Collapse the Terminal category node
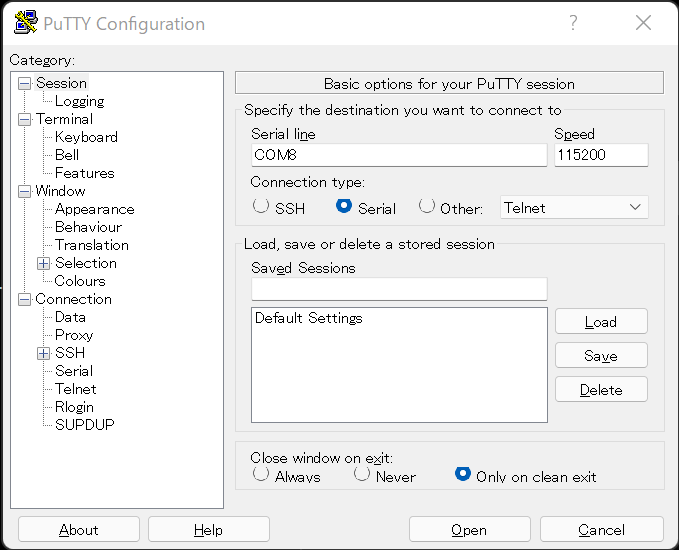This screenshot has width=679, height=550. (x=25, y=120)
